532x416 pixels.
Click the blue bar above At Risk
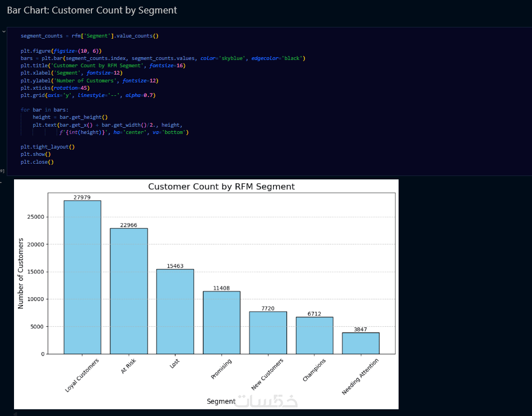tap(129, 291)
